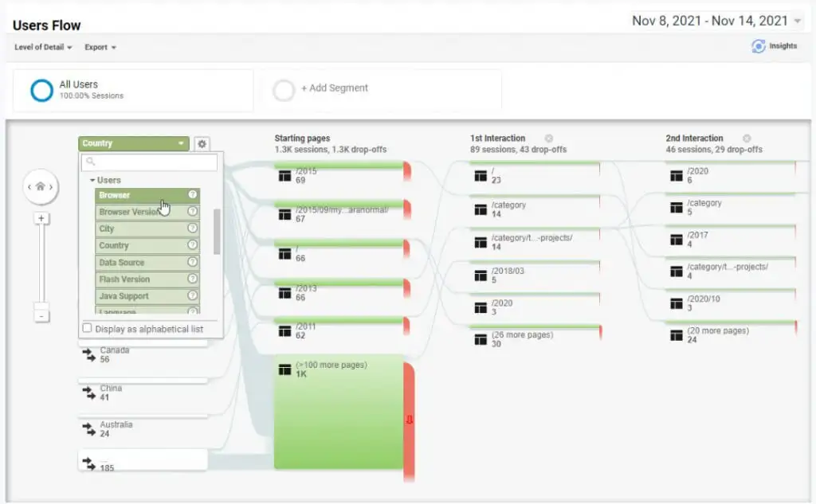Open dimension settings gear icon
The height and width of the screenshot is (504, 816).
pyautogui.click(x=202, y=143)
